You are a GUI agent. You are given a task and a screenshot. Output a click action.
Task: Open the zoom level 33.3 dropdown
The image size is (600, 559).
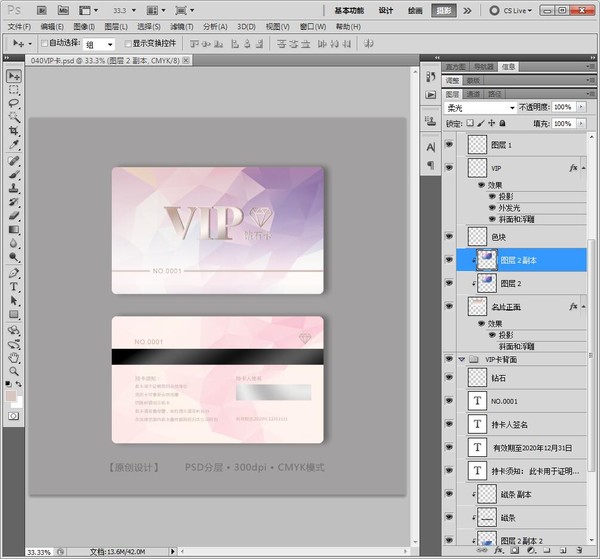[x=134, y=10]
